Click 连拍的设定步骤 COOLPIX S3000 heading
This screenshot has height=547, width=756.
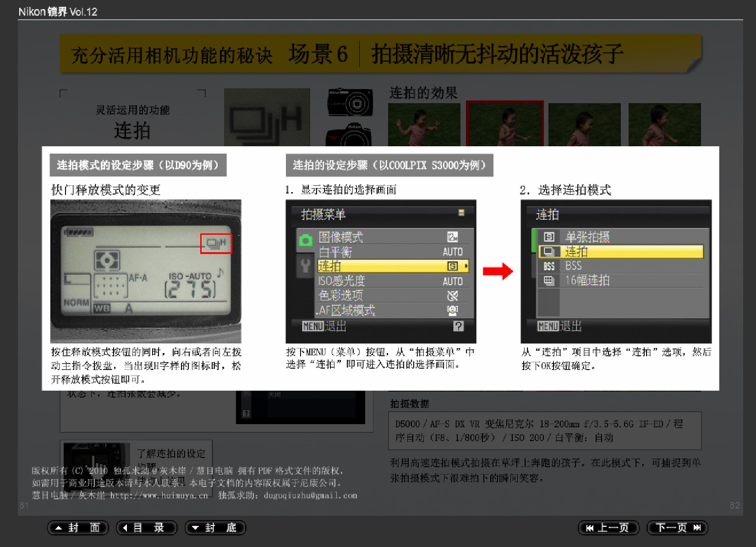coord(389,165)
